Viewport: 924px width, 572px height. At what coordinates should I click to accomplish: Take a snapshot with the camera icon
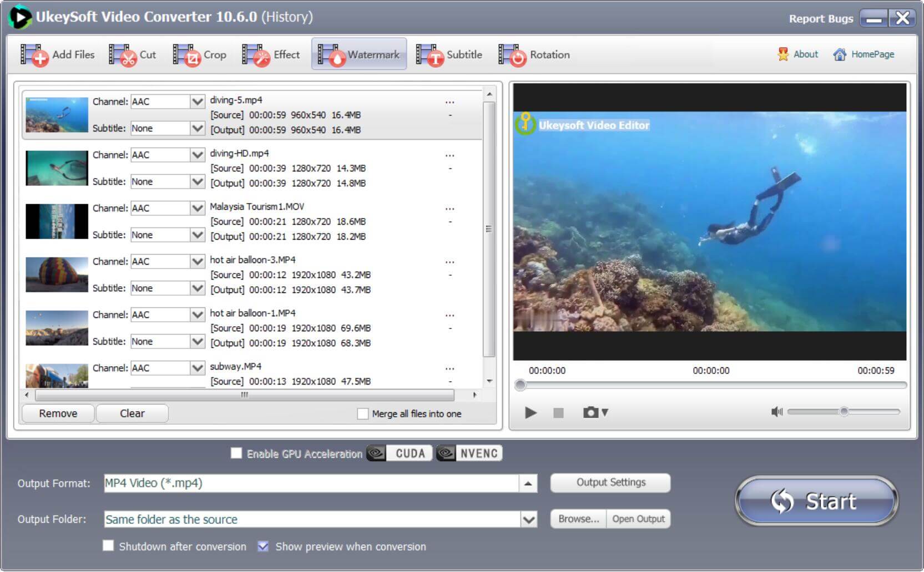pos(590,412)
